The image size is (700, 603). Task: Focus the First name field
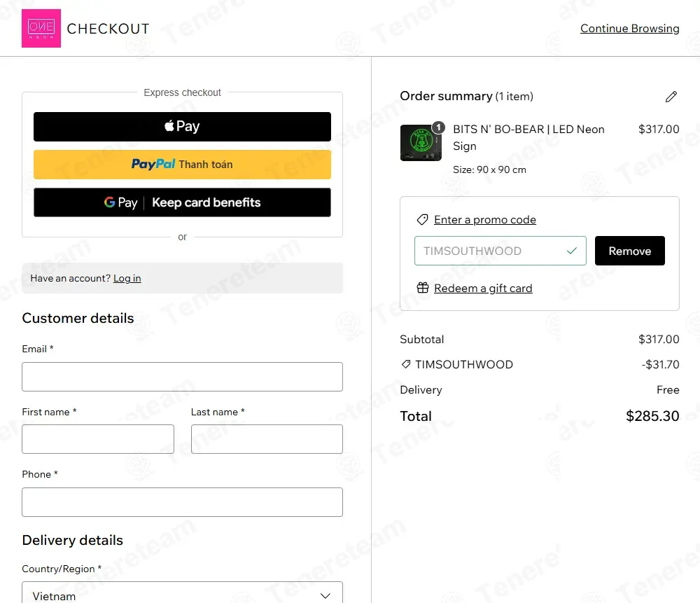tap(98, 439)
